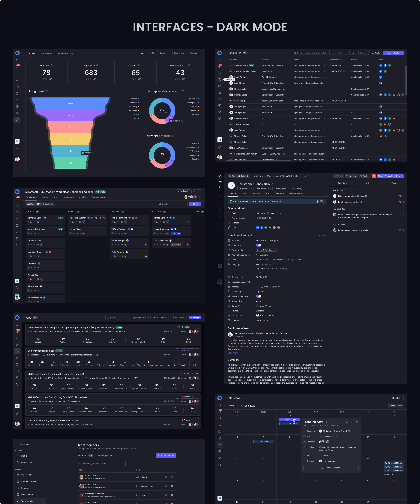Click the Invite member button
The width and height of the screenshot is (420, 504).
(x=166, y=455)
